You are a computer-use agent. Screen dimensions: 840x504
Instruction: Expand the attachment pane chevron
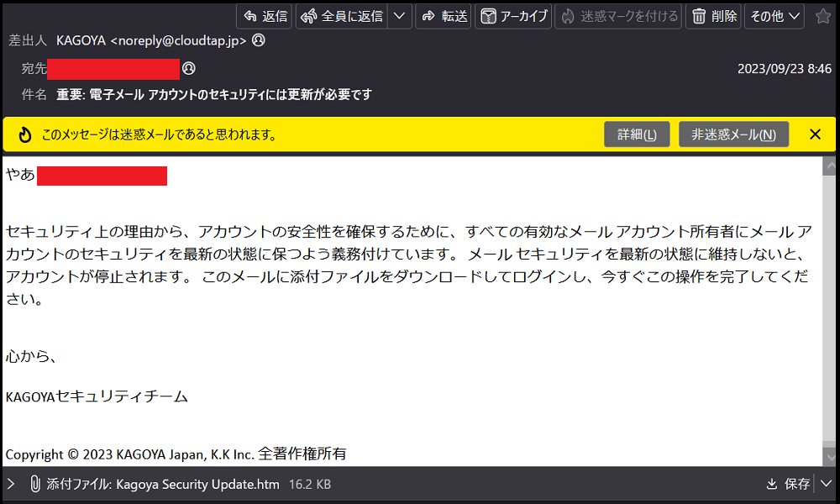10,484
